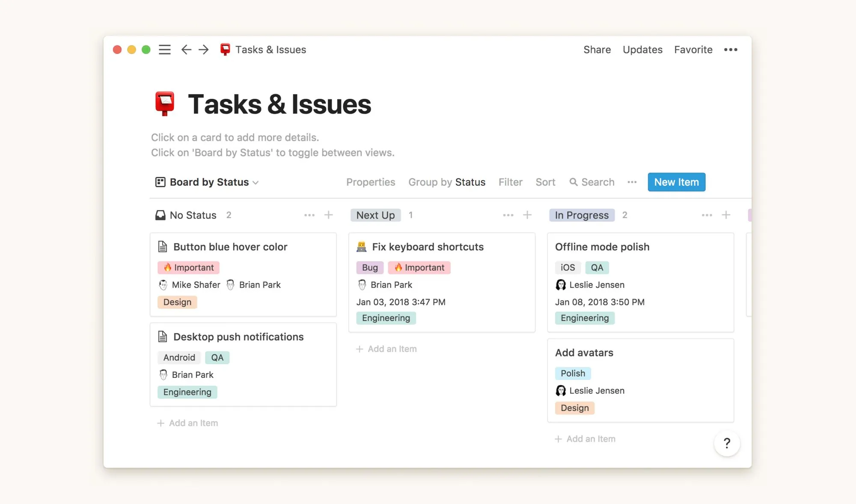Open the Filter menu
Screen dimensions: 856x504
510,182
